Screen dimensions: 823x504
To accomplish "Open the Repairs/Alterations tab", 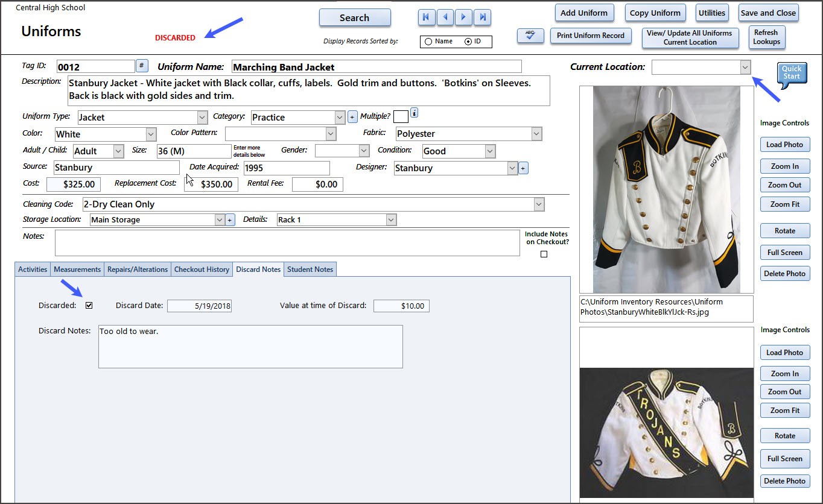I will point(138,269).
